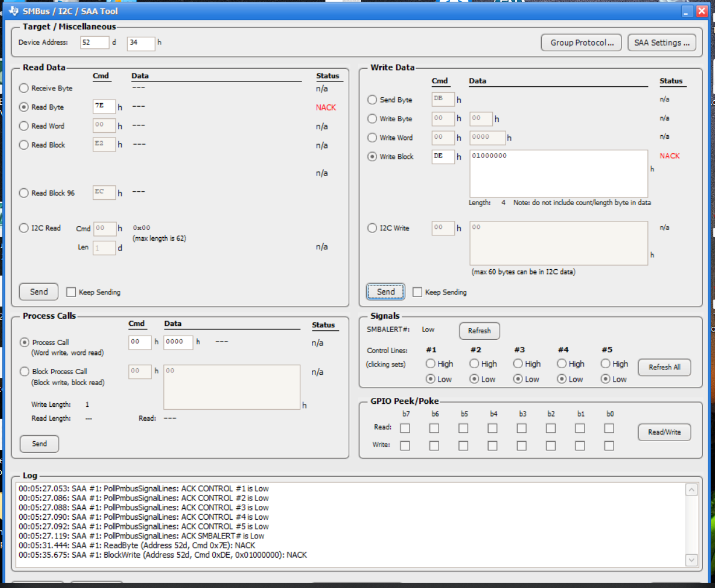Check GPIO Write bit b7
This screenshot has height=588, width=715.
click(x=405, y=446)
